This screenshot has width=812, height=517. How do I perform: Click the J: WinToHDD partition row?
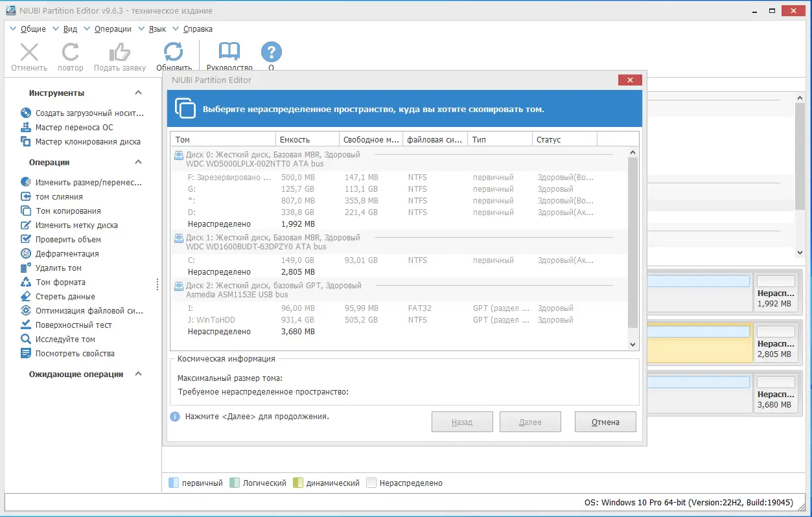click(x=399, y=319)
